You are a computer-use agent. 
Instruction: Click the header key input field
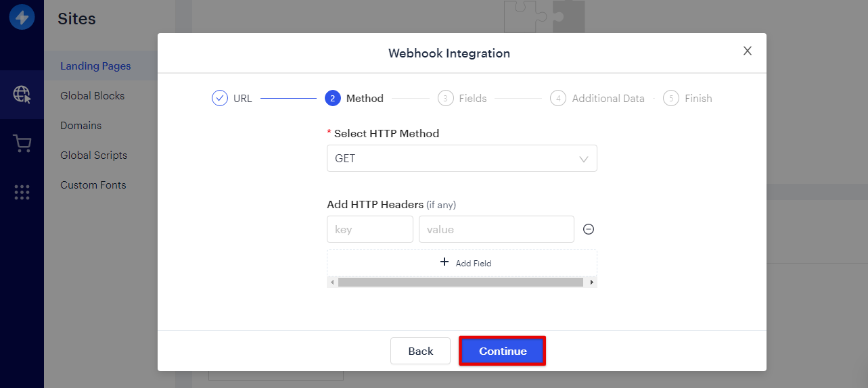[x=370, y=229]
